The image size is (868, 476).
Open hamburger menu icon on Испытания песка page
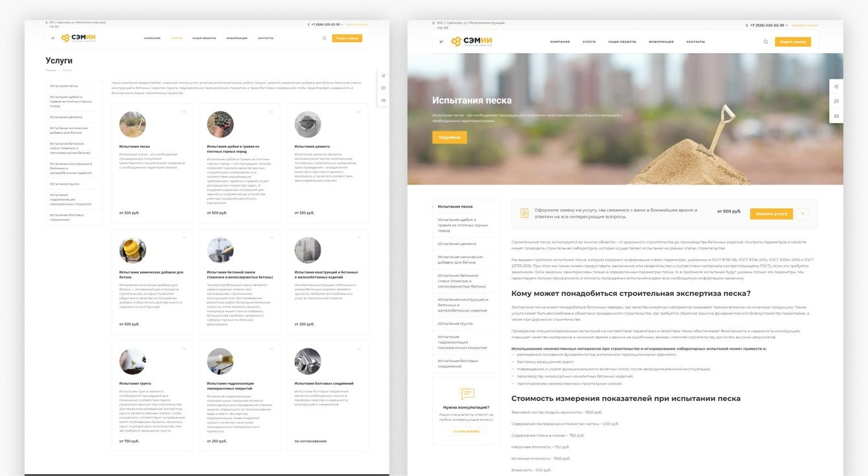[441, 42]
